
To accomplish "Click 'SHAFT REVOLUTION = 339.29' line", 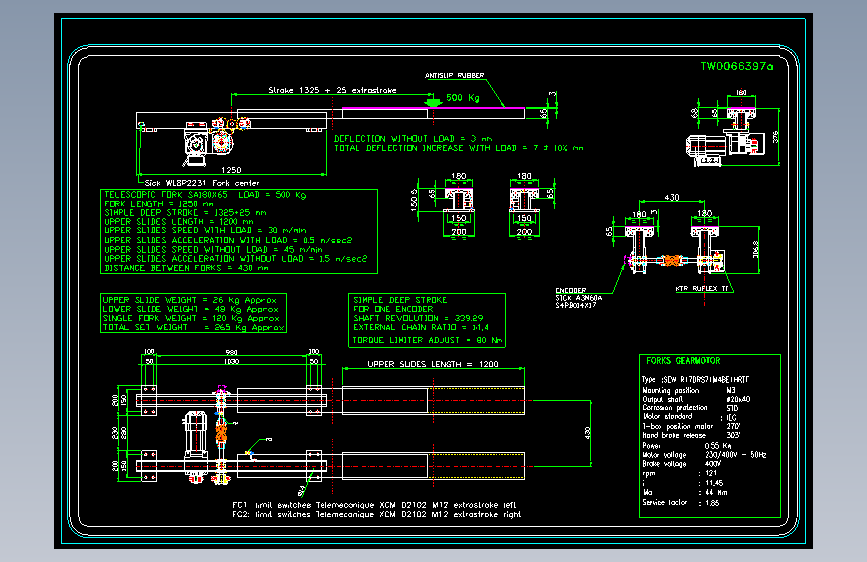I will 418,318.
